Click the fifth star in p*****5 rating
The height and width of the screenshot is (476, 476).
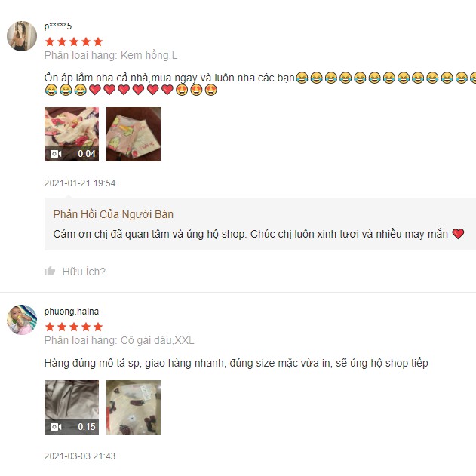click(98, 41)
